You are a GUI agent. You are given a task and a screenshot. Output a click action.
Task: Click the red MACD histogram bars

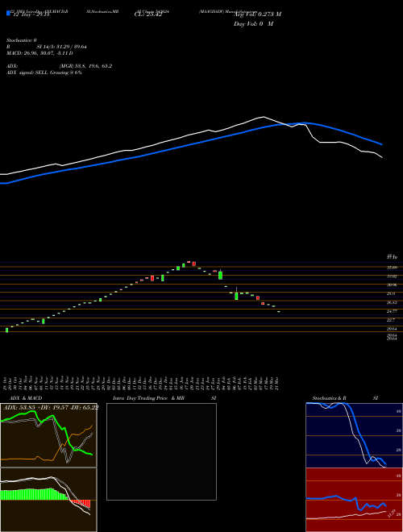click(x=81, y=504)
